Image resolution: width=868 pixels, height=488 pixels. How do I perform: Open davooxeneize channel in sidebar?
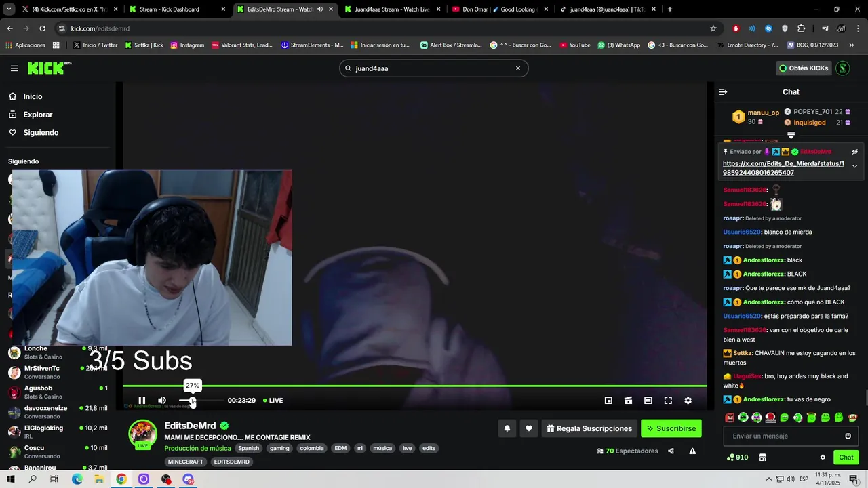click(x=58, y=412)
